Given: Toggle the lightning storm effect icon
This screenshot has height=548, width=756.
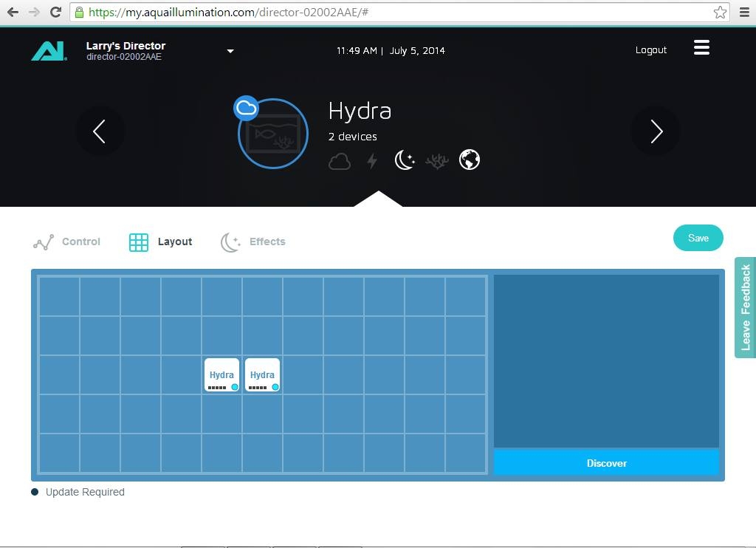Looking at the screenshot, I should pos(372,161).
